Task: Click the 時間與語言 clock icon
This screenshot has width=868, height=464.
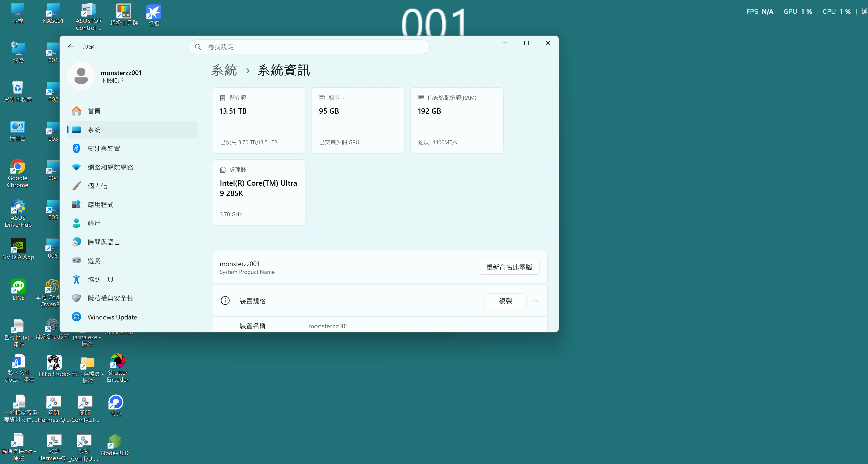Action: tap(76, 242)
